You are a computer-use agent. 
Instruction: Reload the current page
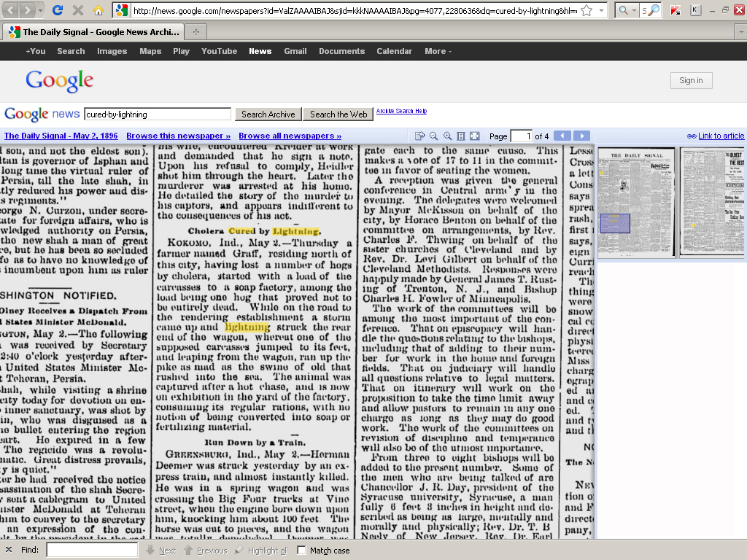pyautogui.click(x=58, y=10)
